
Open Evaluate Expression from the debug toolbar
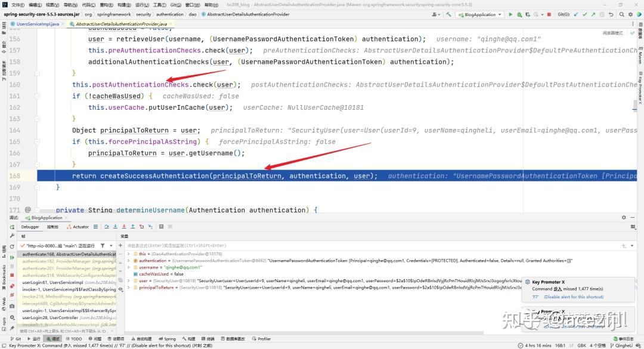pos(161,227)
